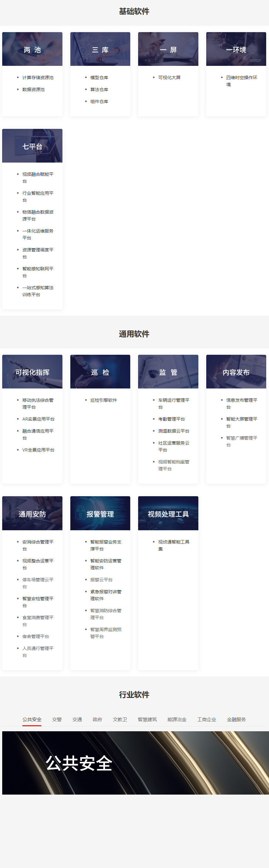Open 人员通行管理平台 link
This screenshot has height=868, width=269.
[38, 652]
